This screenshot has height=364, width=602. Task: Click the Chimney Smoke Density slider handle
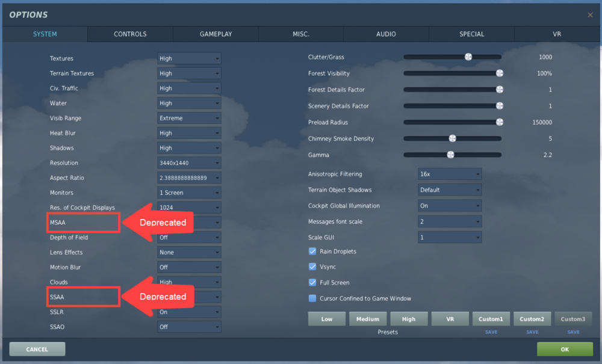point(452,138)
